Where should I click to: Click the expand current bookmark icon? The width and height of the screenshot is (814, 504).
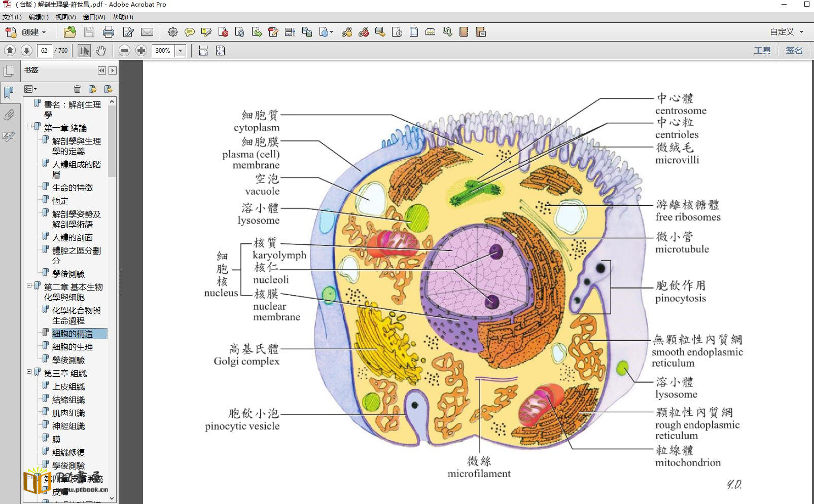[108, 89]
